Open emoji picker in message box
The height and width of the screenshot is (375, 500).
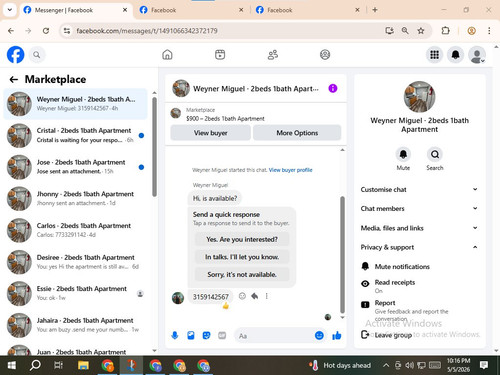[x=319, y=336]
